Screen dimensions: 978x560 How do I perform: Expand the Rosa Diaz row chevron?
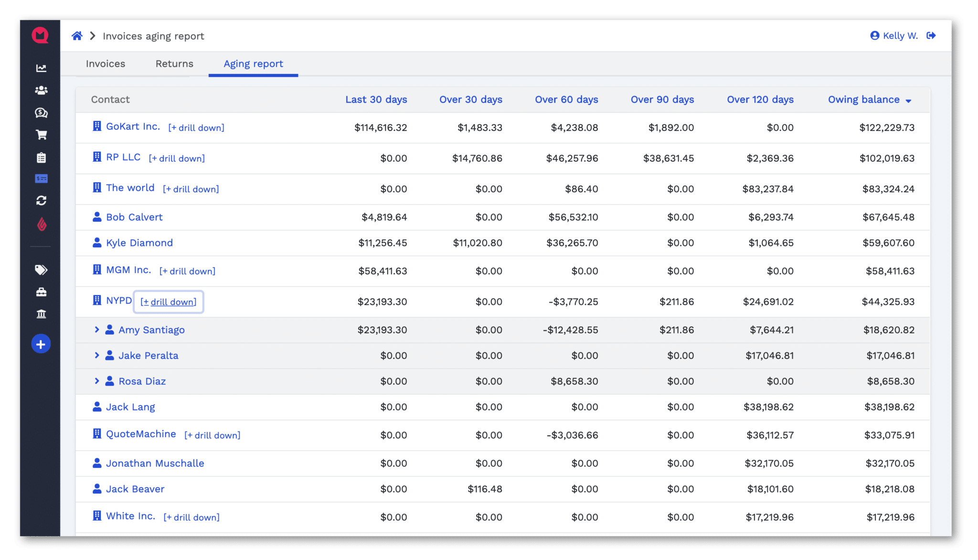point(96,381)
